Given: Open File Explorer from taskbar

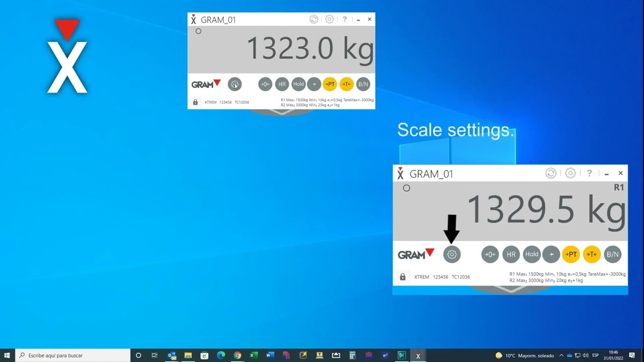Looking at the screenshot, I should pyautogui.click(x=188, y=355).
